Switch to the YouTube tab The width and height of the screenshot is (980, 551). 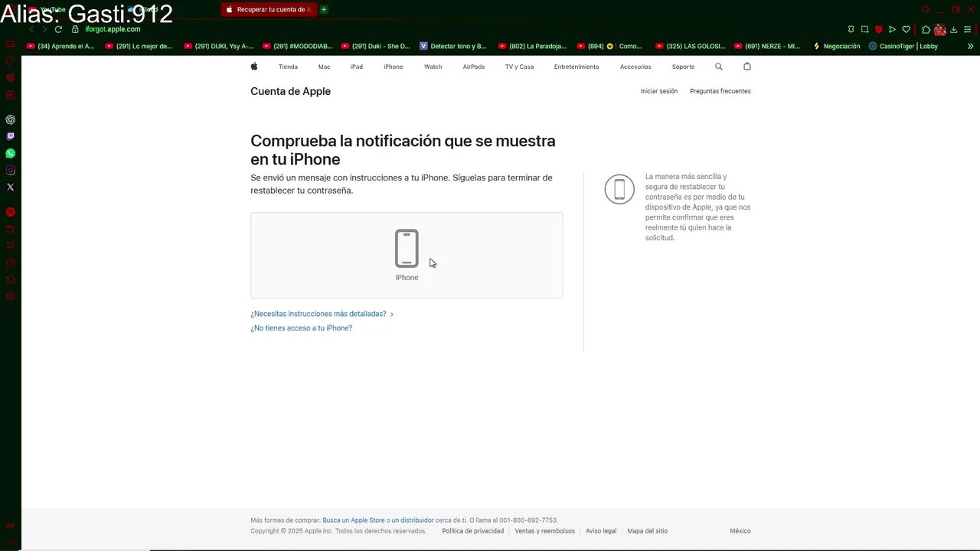pos(54,9)
